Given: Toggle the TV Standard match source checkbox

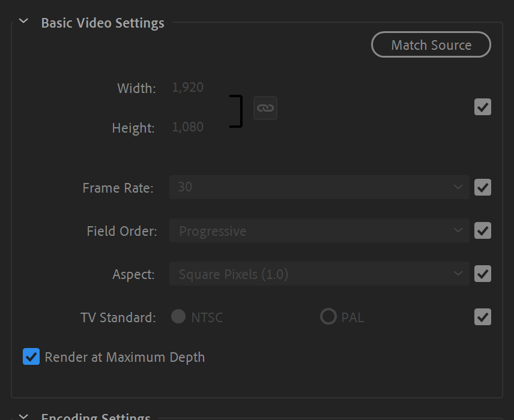Looking at the screenshot, I should [x=483, y=317].
